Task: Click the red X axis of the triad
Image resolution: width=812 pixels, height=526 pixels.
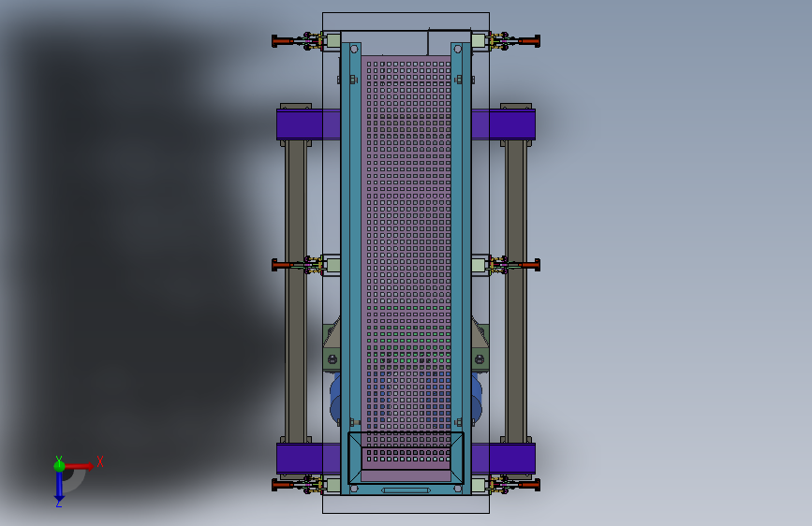Action: click(79, 466)
